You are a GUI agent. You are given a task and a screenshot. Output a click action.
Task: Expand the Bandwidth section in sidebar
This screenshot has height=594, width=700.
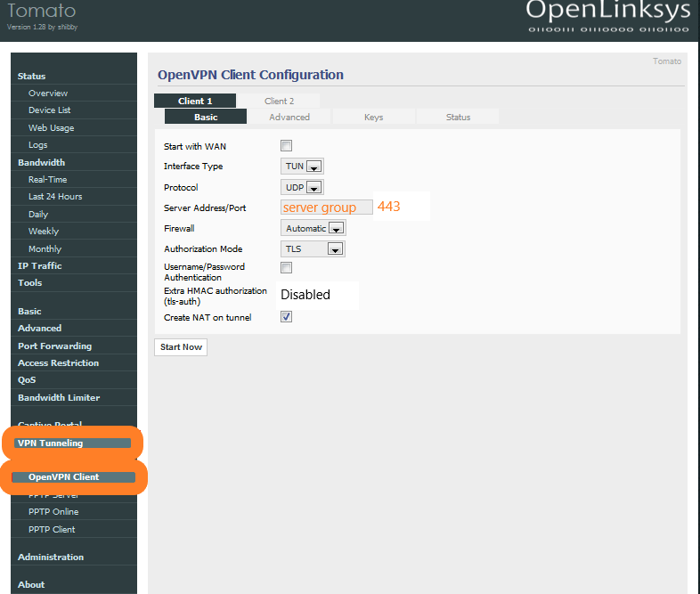coord(42,162)
